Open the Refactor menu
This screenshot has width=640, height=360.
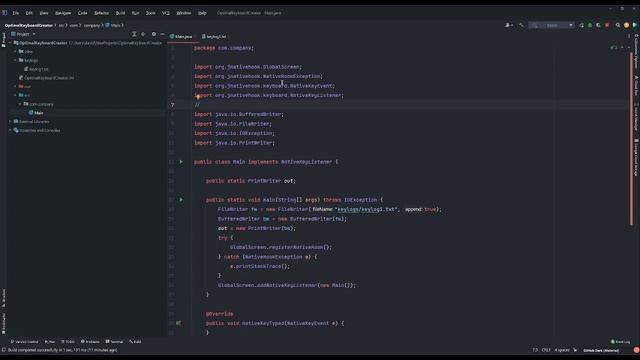(101, 13)
